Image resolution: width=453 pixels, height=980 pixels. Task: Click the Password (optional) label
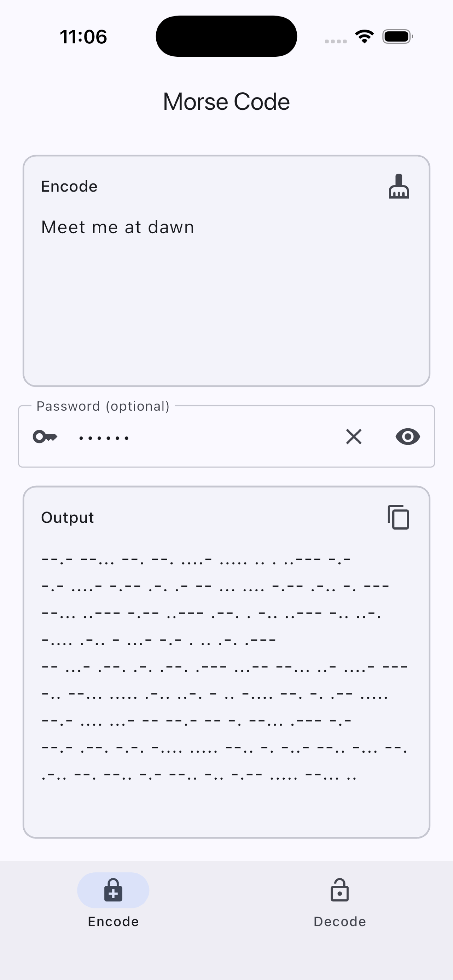coord(103,406)
